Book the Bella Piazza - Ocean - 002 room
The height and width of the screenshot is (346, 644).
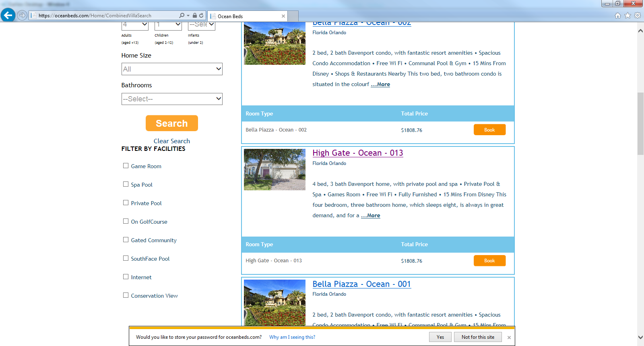(x=489, y=130)
